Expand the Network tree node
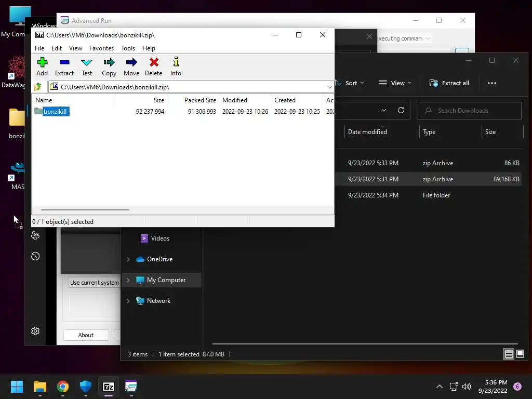The width and height of the screenshot is (532, 399). tap(128, 301)
